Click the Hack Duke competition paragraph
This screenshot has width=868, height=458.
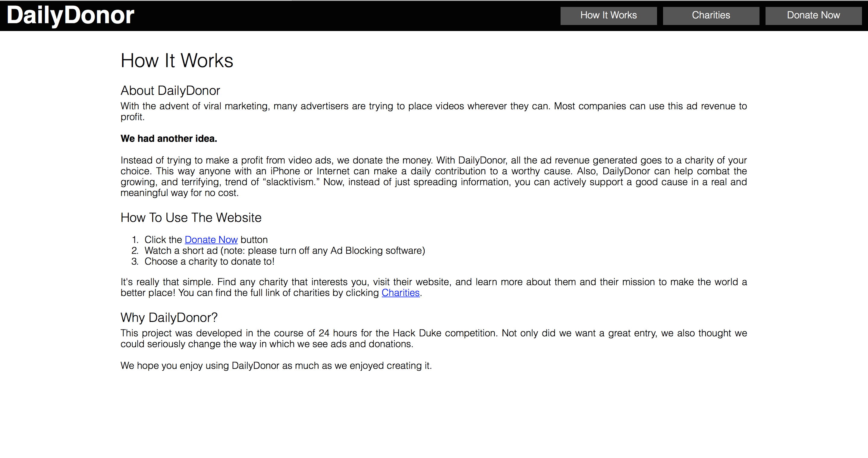433,333
